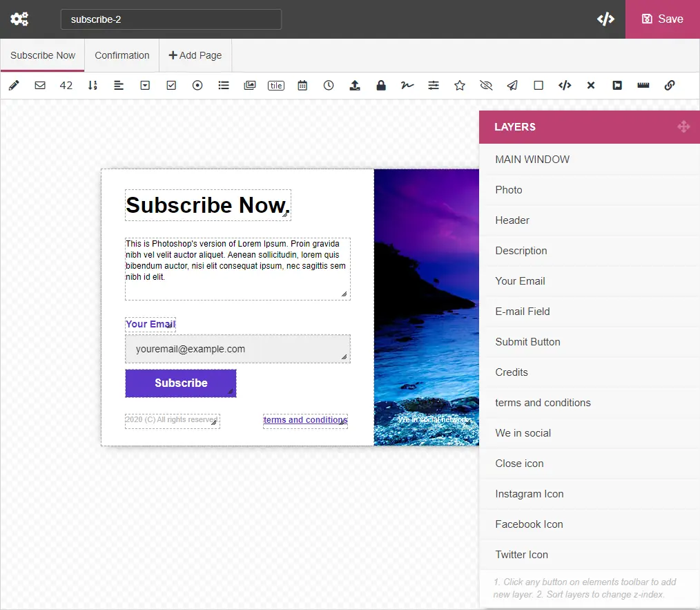Switch to the Confirmation tab
Image resolution: width=700 pixels, height=610 pixels.
121,55
